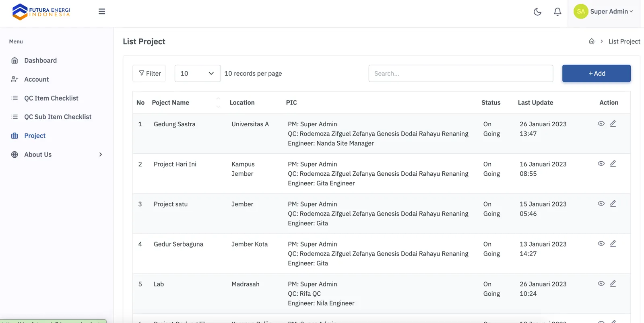Click the home breadcrumb icon

[592, 41]
